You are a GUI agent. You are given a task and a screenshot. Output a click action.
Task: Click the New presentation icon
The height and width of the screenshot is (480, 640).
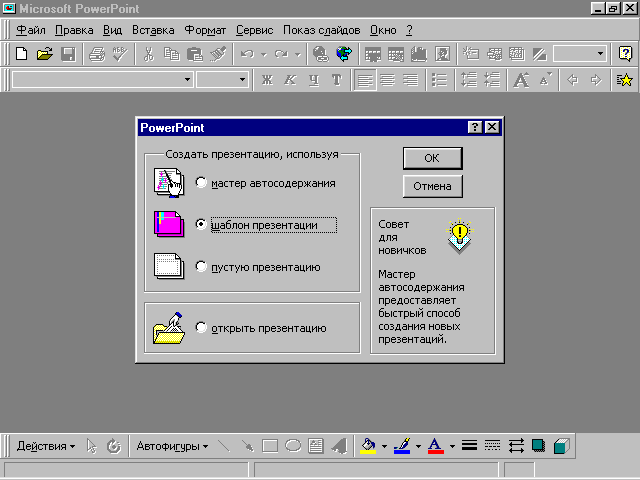[22, 54]
